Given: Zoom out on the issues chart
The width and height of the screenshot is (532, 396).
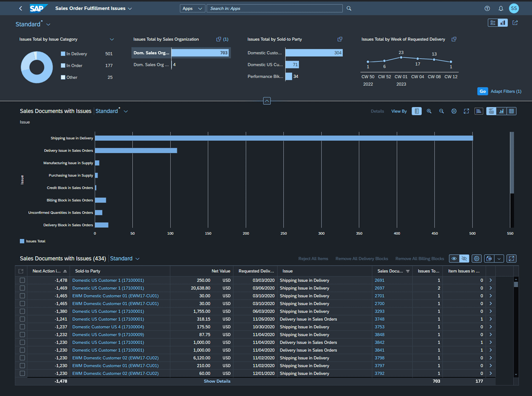Looking at the screenshot, I should [441, 111].
